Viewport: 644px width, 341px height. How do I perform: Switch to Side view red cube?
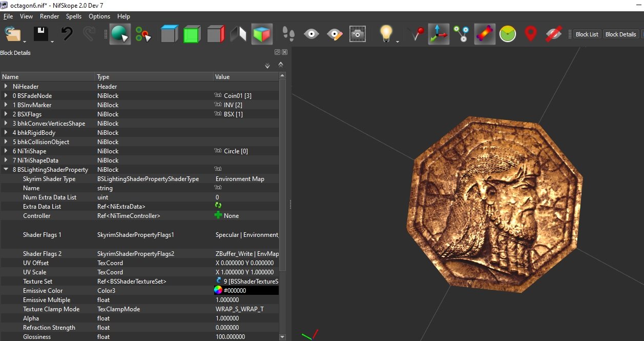[216, 34]
